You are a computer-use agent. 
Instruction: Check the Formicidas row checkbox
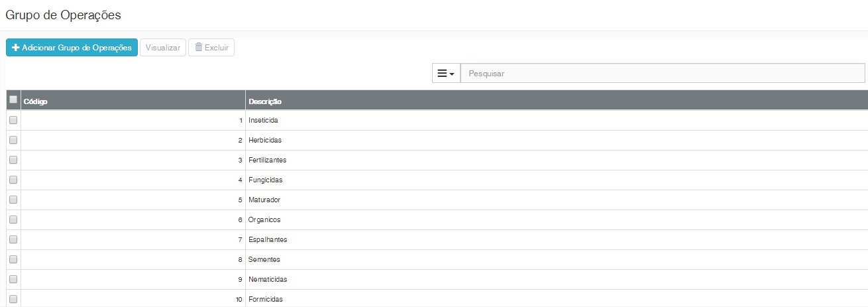13,300
